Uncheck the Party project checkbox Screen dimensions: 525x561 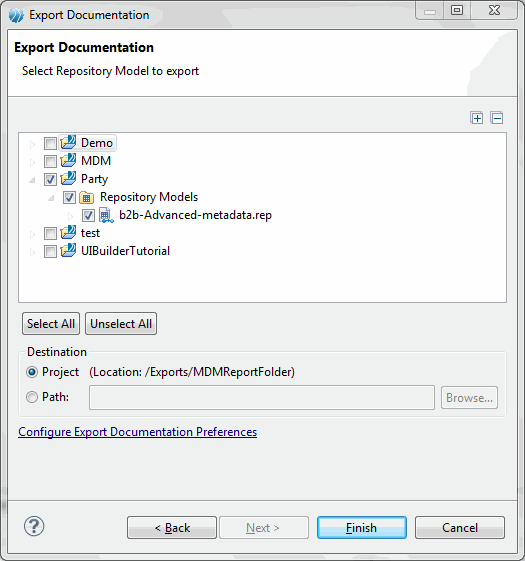50,179
